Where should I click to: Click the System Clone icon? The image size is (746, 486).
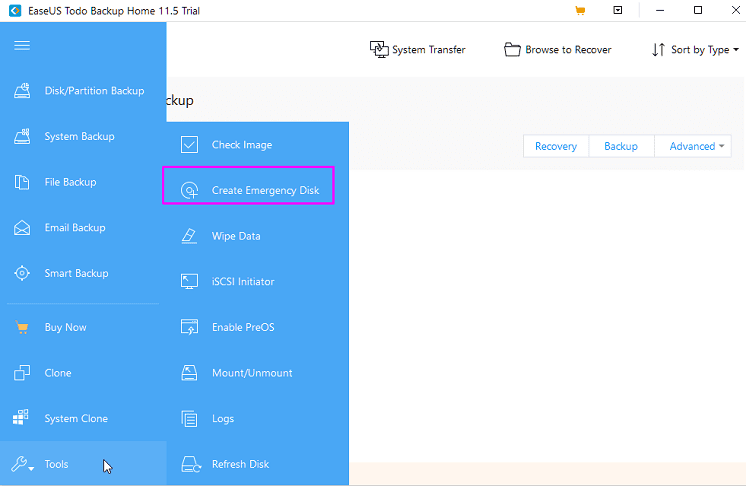pyautogui.click(x=20, y=417)
